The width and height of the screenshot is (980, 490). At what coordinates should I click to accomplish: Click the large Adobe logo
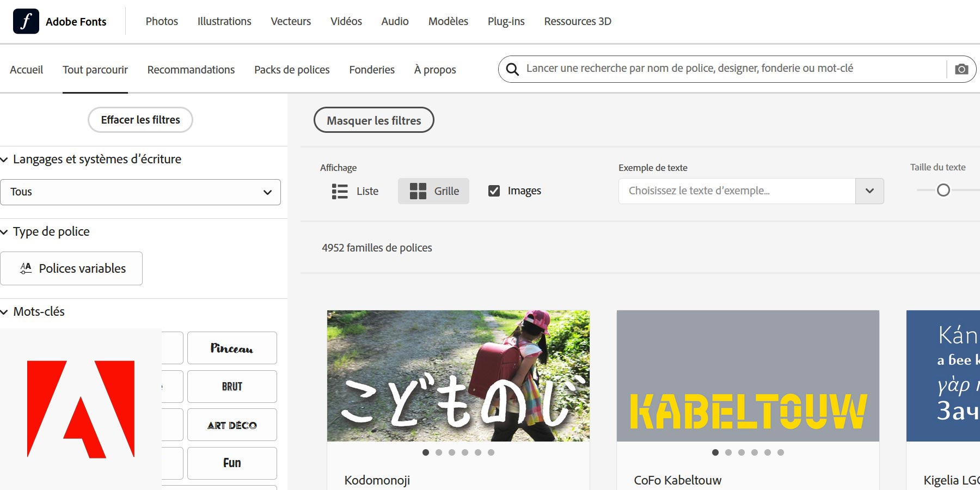(x=81, y=409)
